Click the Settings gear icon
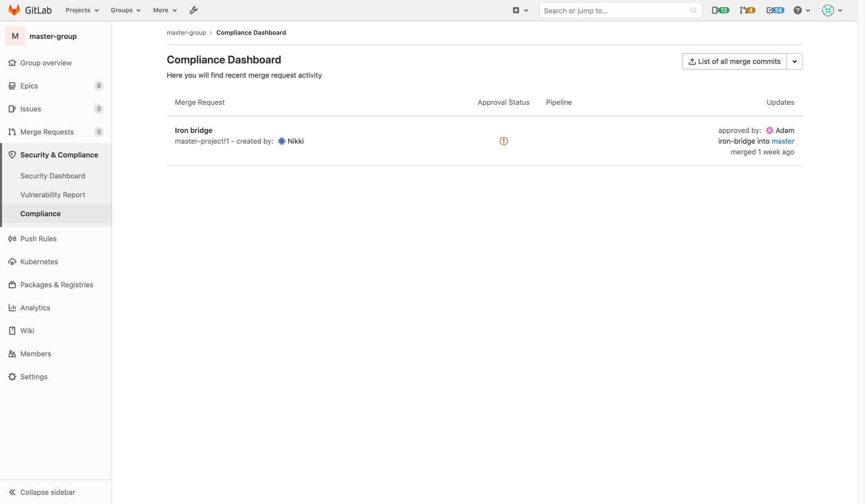 pyautogui.click(x=12, y=377)
